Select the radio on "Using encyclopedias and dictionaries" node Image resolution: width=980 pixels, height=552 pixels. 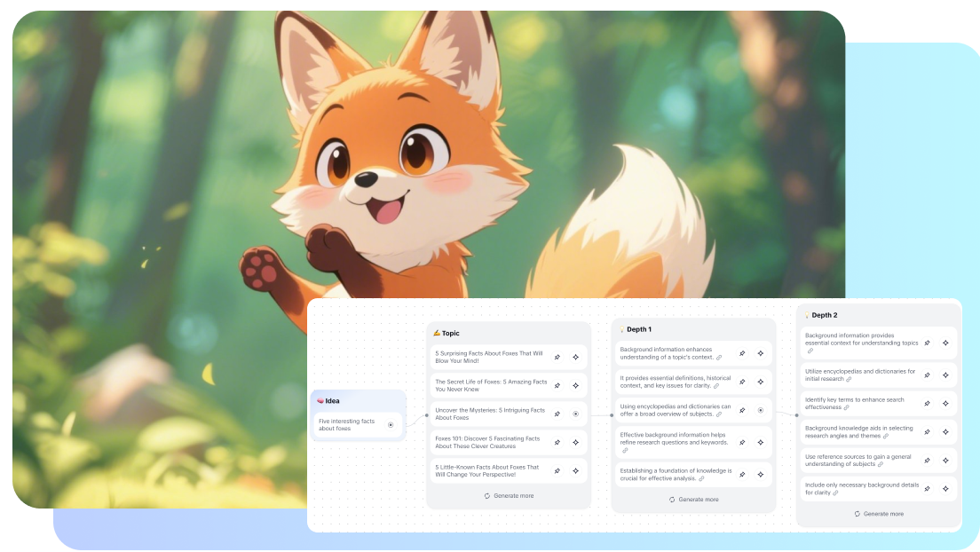(x=760, y=410)
